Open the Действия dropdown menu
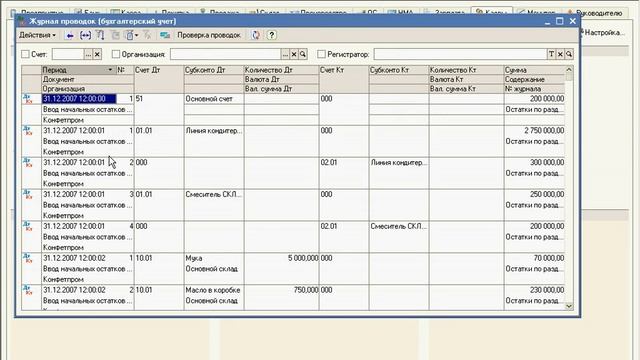This screenshot has width=640, height=360. click(37, 36)
